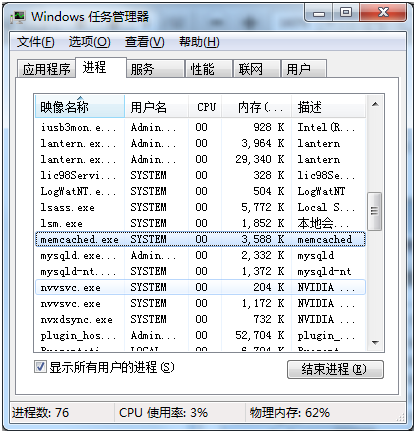Click 物理内存: 62% status entry
Viewport: 416px width, 433px height.
[x=290, y=413]
